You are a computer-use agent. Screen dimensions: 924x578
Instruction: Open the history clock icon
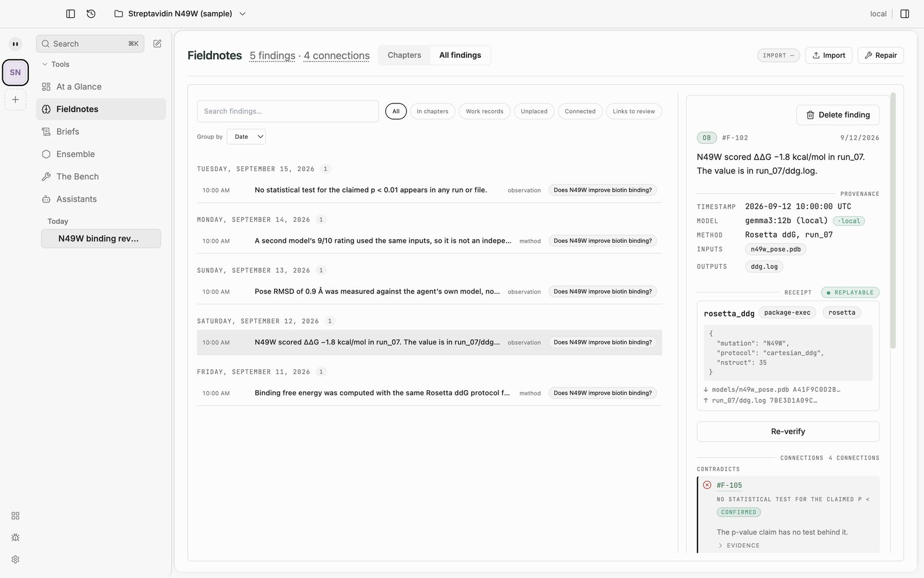(x=91, y=14)
